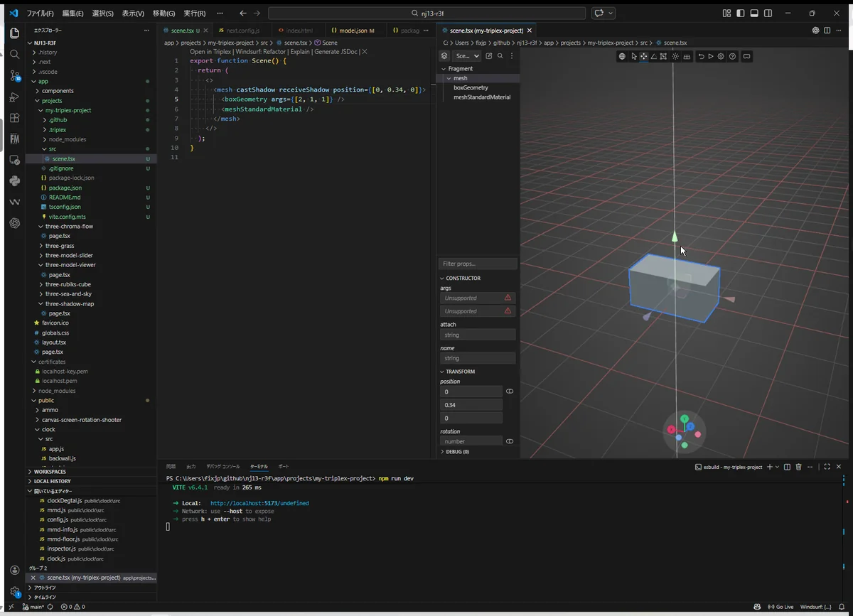This screenshot has width=853, height=616.
Task: Collapse the CONSTRUCTOR props section
Action: (x=462, y=278)
